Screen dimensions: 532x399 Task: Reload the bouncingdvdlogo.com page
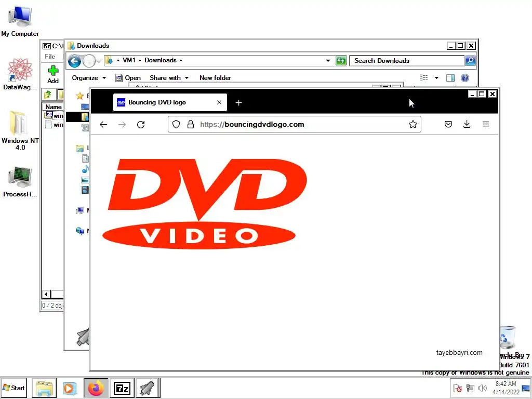(x=141, y=125)
